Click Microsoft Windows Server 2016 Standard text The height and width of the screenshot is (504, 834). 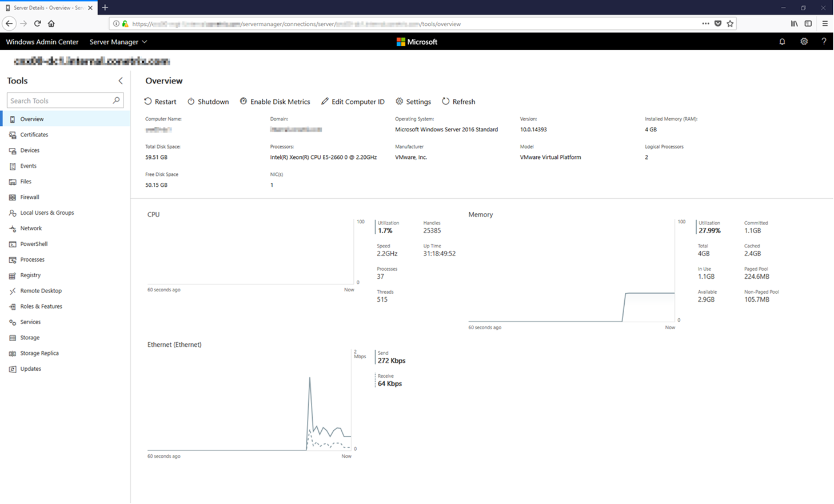[446, 130]
